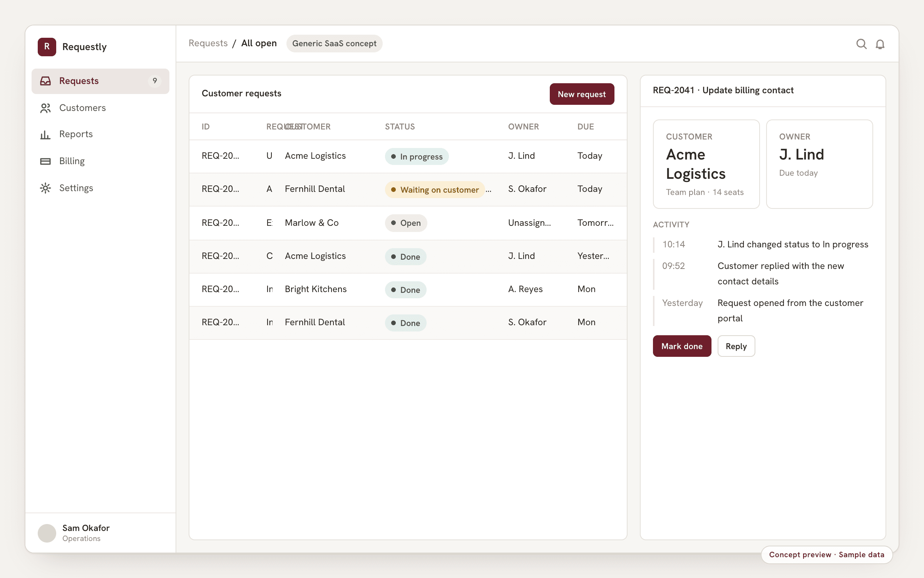Viewport: 924px width, 578px height.
Task: Open Billing section
Action: (100, 161)
